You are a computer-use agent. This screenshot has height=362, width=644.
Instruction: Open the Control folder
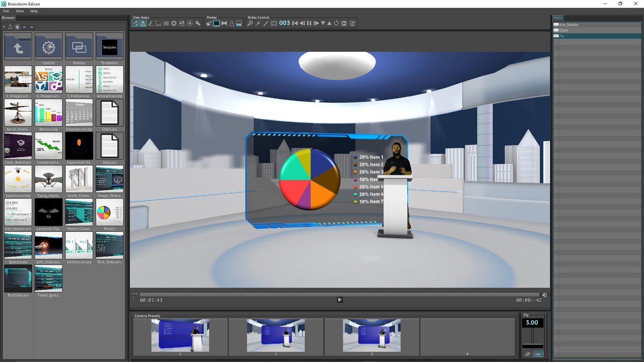click(x=48, y=47)
